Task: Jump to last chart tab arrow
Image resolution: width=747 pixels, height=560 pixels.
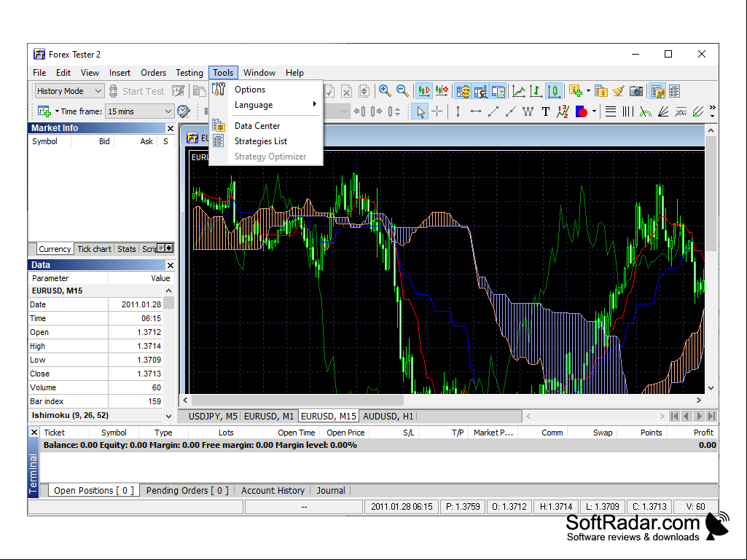Action: click(x=711, y=417)
